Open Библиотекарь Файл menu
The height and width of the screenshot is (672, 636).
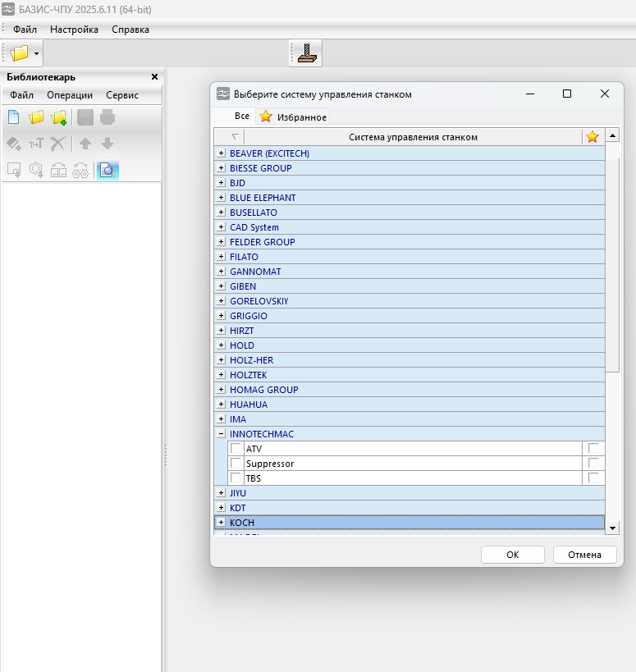point(22,95)
